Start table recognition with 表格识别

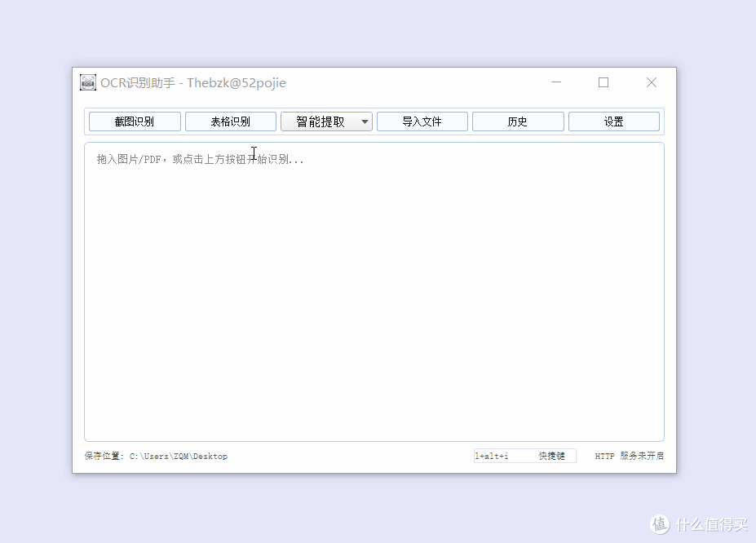[x=231, y=121]
